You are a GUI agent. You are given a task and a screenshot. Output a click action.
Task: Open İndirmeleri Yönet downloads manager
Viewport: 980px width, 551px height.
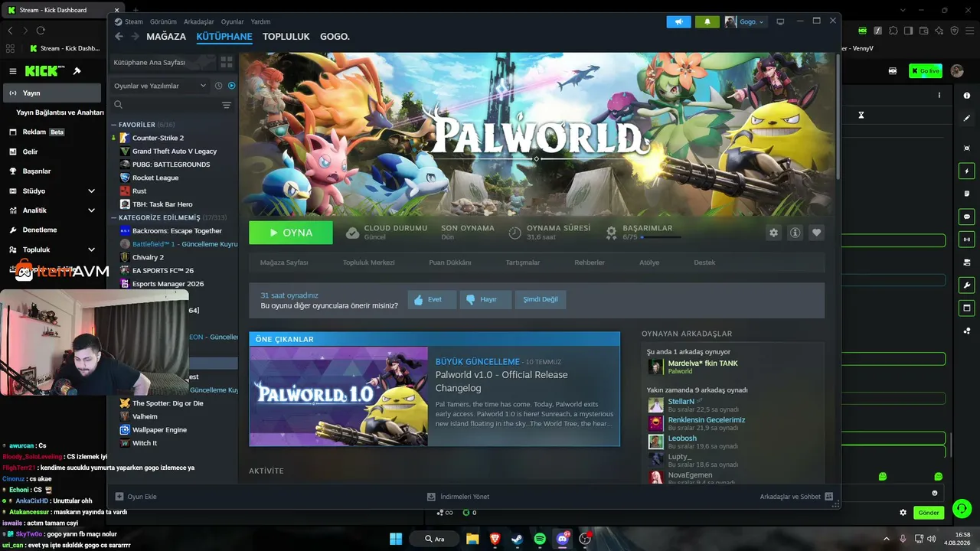[x=458, y=497]
